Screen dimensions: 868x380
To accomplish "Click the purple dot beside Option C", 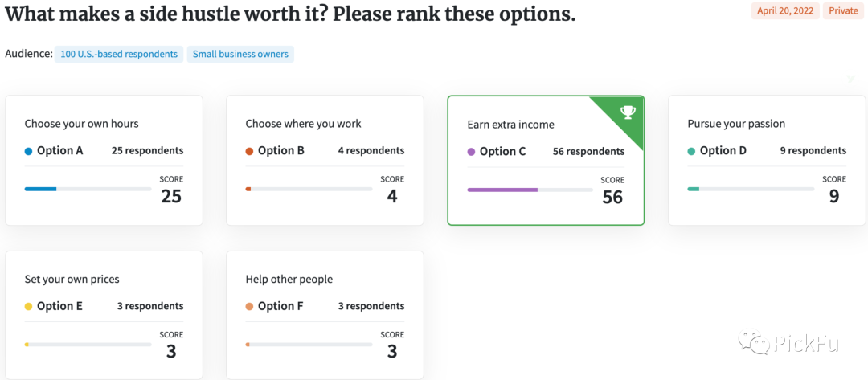I will (x=471, y=152).
